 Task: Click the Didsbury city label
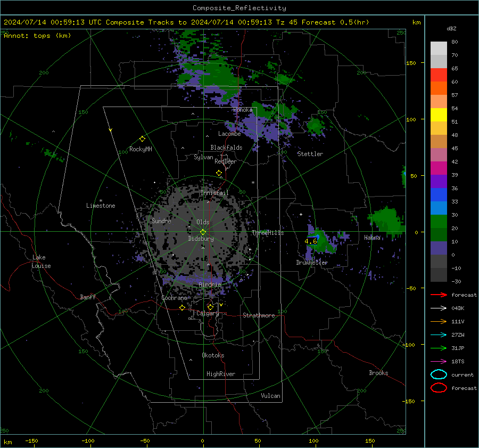201,239
